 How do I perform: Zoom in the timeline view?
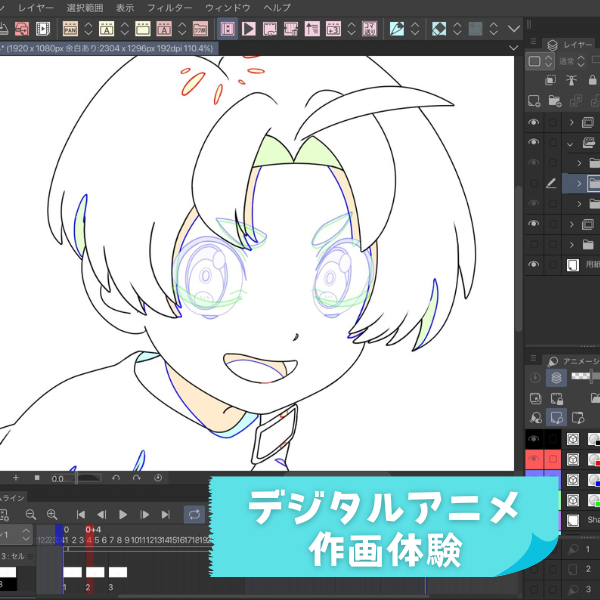point(52,514)
